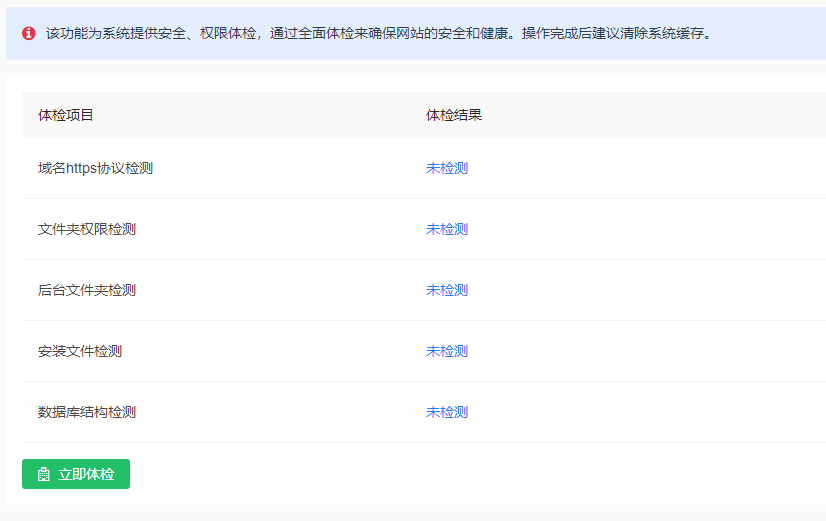Open the 未检测 result for 文件夹权限检测
The height and width of the screenshot is (521, 826).
tap(447, 229)
